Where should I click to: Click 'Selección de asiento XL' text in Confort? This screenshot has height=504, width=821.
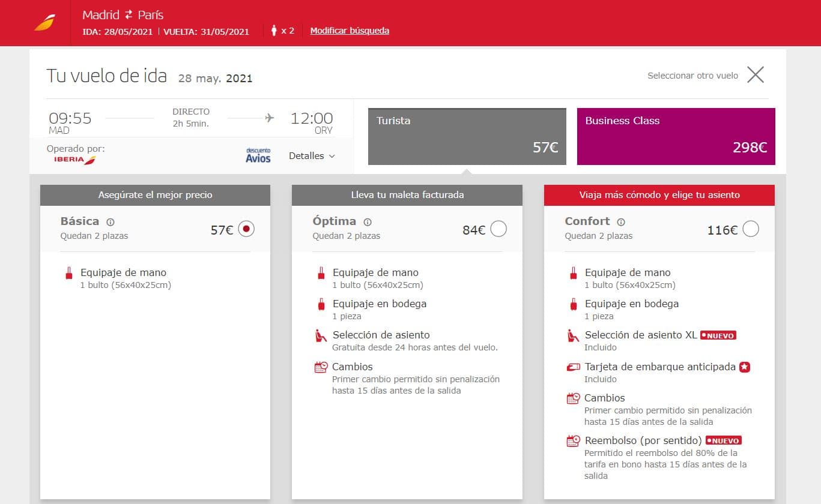(x=641, y=335)
